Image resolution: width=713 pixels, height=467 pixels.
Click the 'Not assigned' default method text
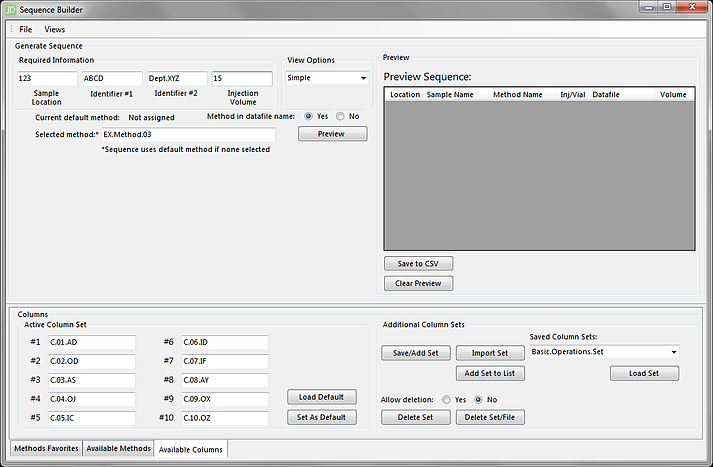tap(151, 118)
